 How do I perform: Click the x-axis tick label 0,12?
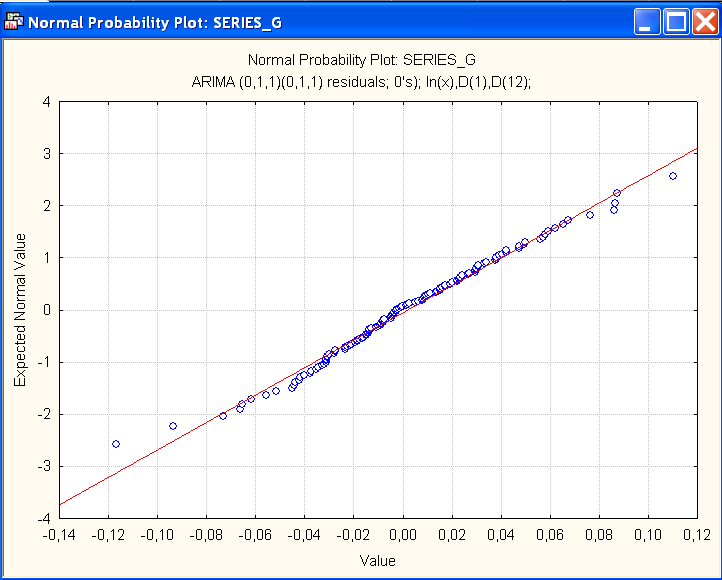[x=697, y=535]
